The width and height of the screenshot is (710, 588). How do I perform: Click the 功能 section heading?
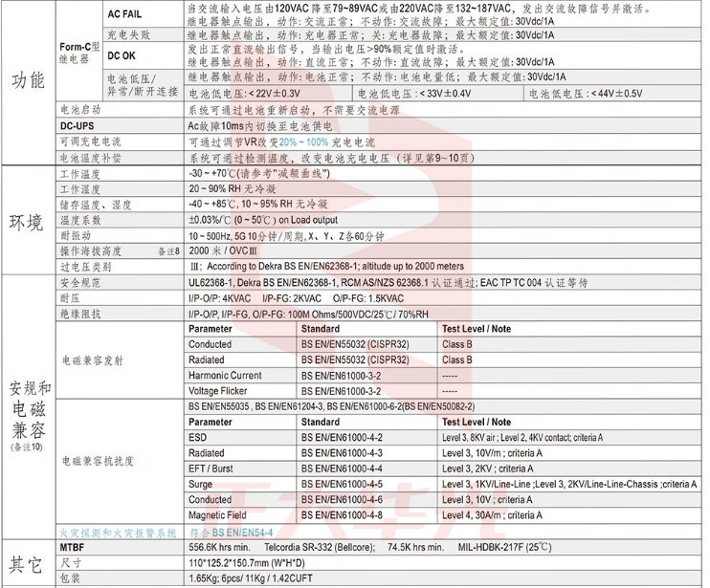tap(28, 79)
